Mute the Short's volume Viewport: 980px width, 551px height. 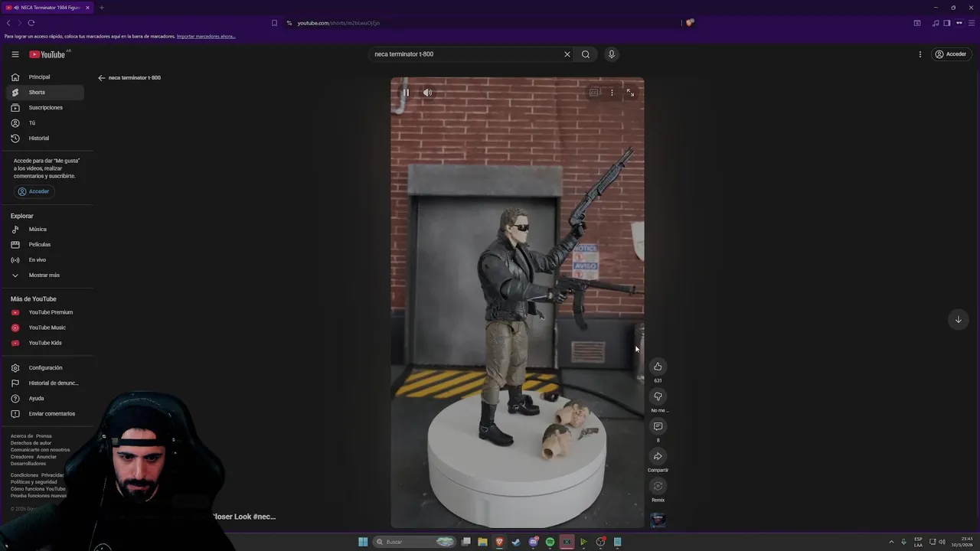pyautogui.click(x=428, y=93)
